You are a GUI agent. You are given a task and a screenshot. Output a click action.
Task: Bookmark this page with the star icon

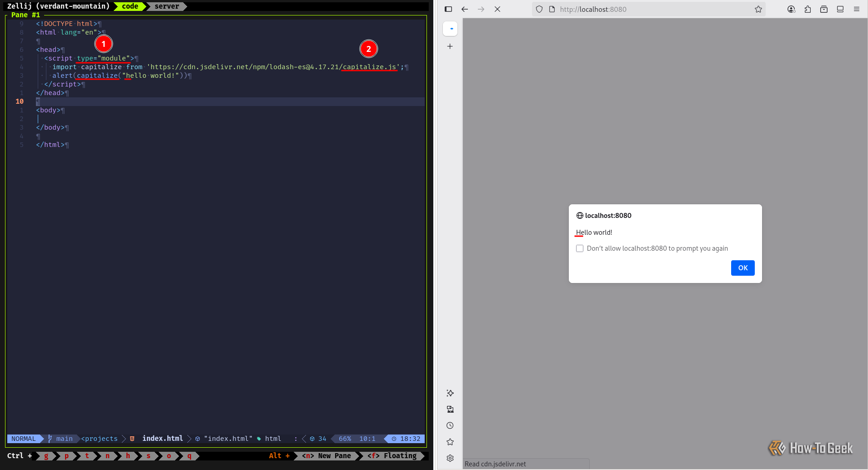pyautogui.click(x=758, y=9)
